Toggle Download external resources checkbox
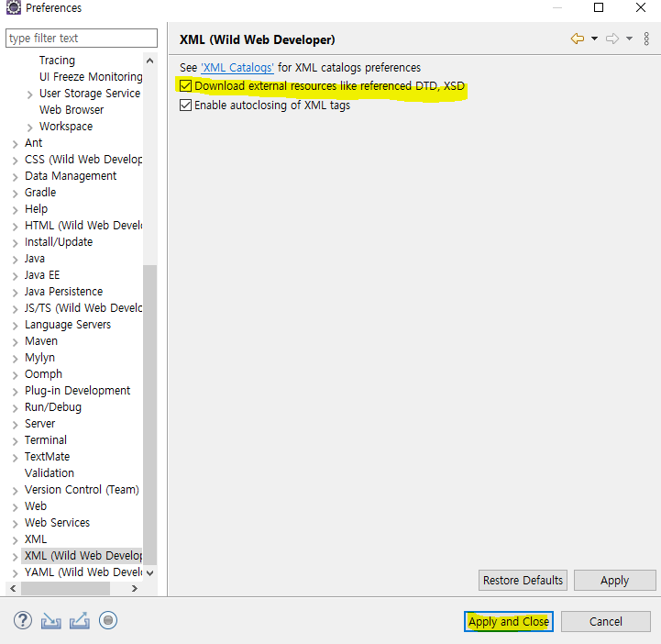The height and width of the screenshot is (644, 661). [185, 86]
